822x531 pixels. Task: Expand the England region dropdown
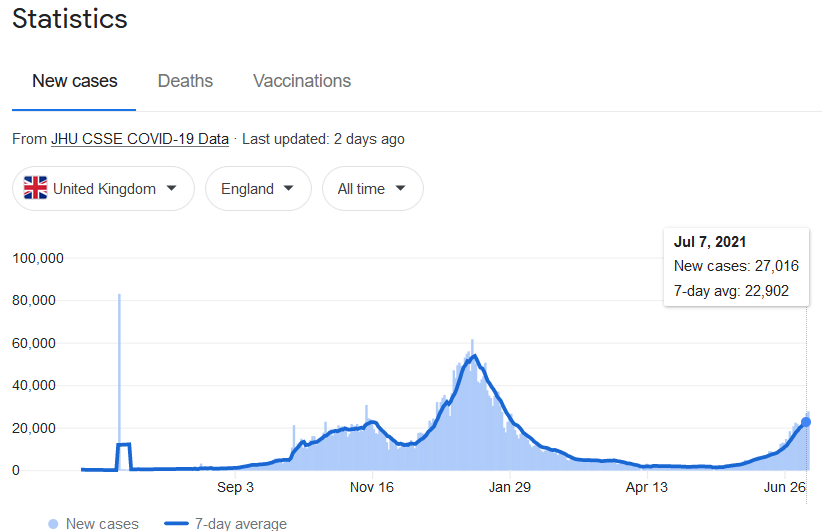tap(258, 188)
